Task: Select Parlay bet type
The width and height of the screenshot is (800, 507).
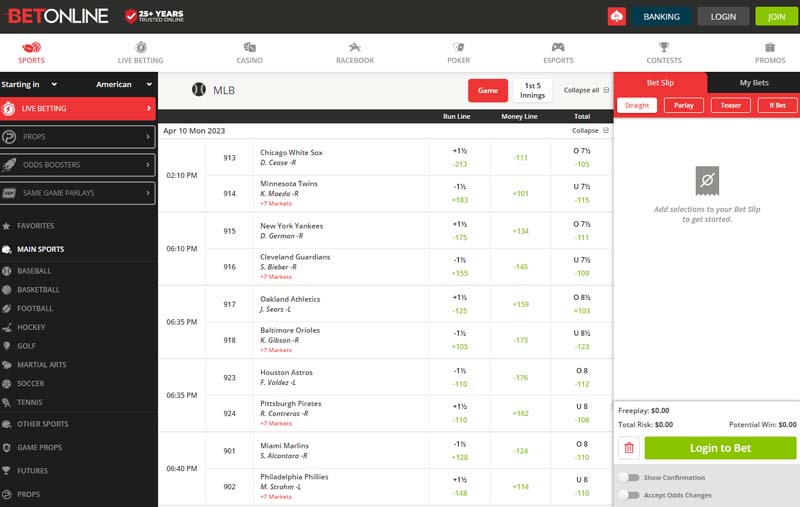Action: [x=684, y=105]
